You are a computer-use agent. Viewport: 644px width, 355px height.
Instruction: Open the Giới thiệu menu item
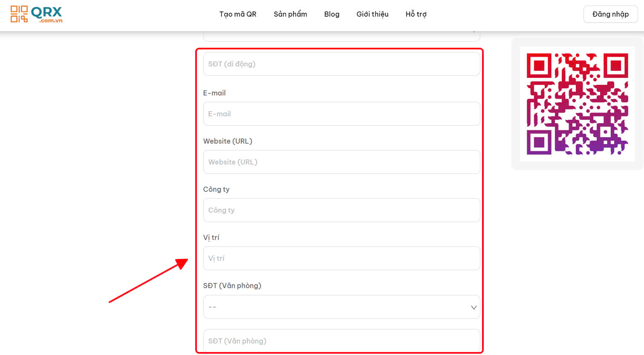pyautogui.click(x=373, y=14)
